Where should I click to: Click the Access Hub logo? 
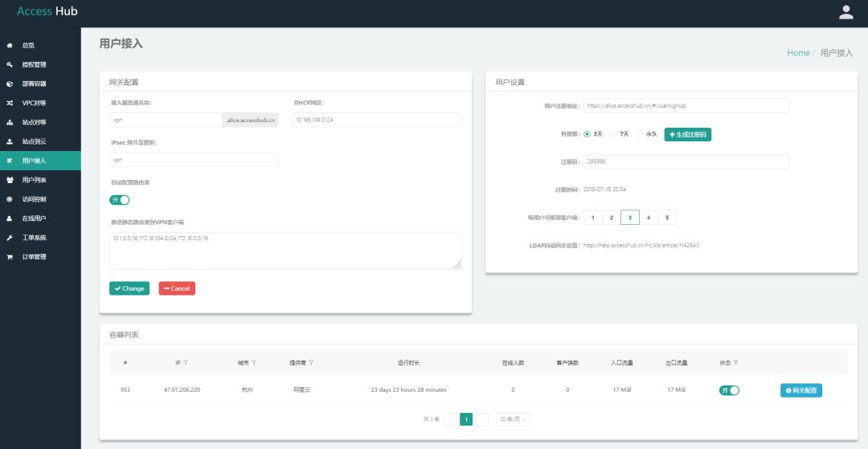click(x=47, y=11)
